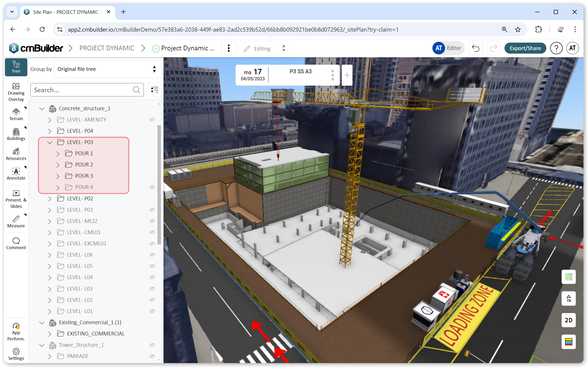588x368 pixels.
Task: Click the search magnifier icon in tree panel
Action: [136, 90]
